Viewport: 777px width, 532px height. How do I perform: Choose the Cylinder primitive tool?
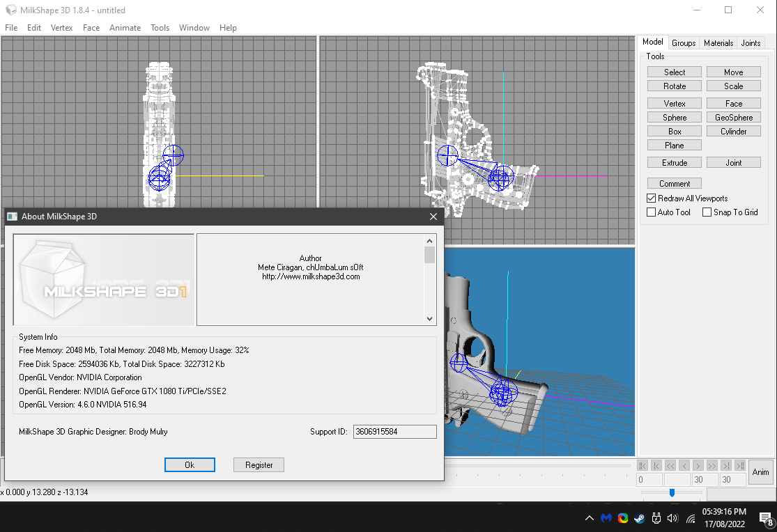(733, 131)
